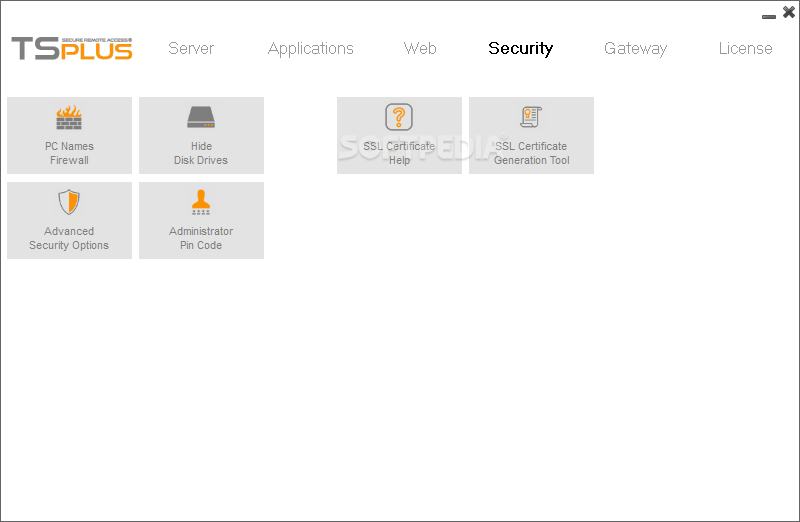800x522 pixels.
Task: Click the "Administrator Pin Code" text label
Action: pyautogui.click(x=201, y=238)
